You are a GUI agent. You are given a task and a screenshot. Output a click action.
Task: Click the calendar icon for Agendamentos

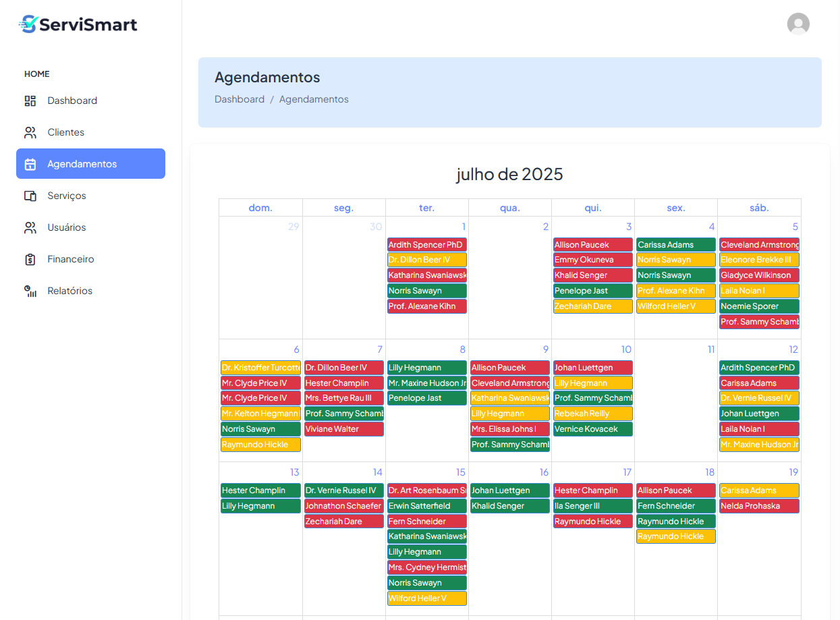30,163
